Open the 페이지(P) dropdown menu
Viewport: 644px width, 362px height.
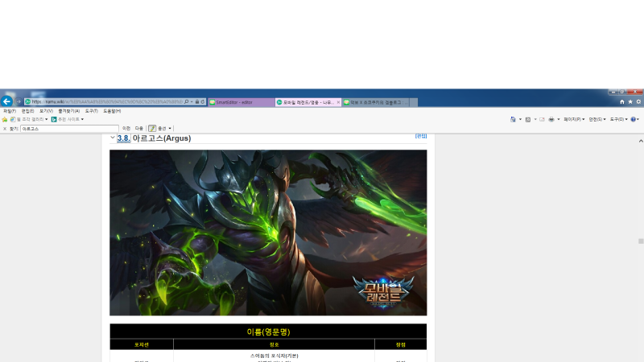click(574, 119)
